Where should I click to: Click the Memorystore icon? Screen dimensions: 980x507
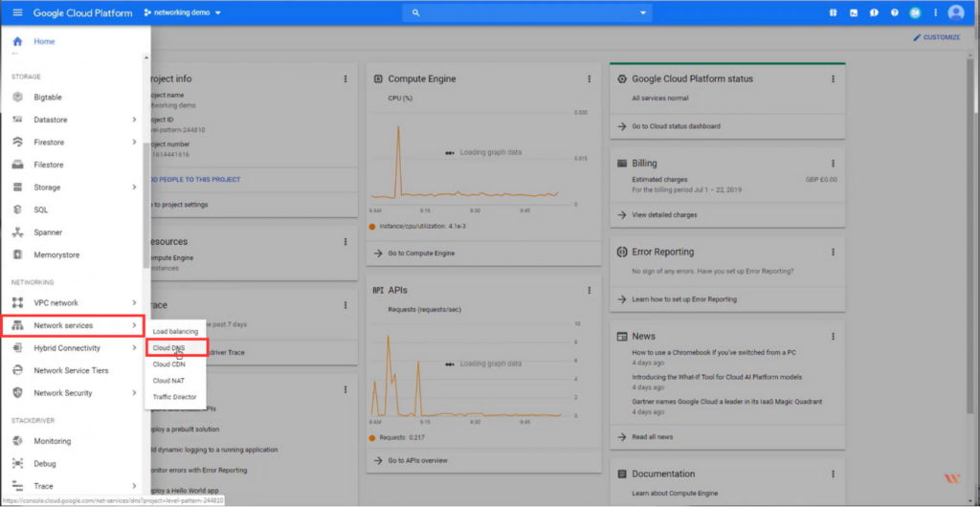(x=18, y=254)
